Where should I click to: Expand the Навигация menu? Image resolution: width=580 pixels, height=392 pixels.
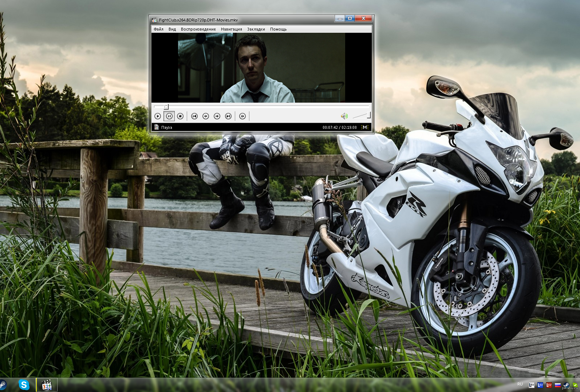click(x=231, y=29)
